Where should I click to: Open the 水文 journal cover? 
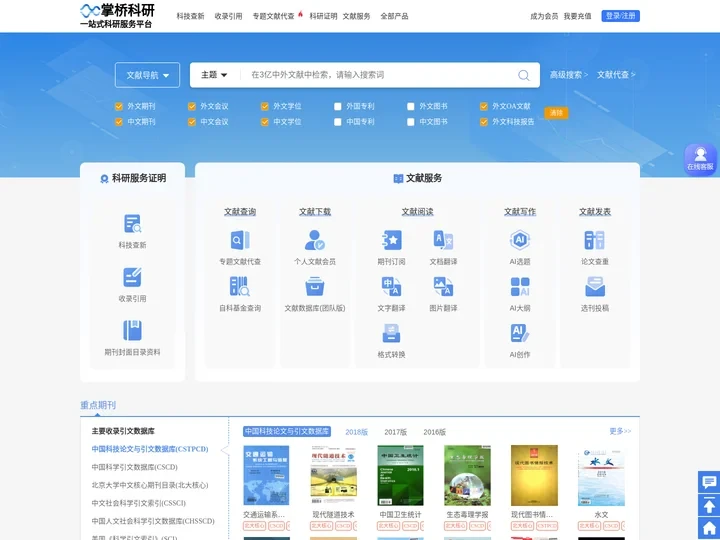click(601, 475)
